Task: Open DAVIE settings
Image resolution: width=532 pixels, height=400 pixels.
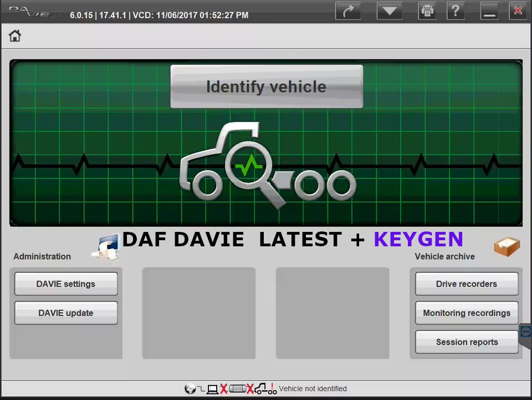Action: 65,283
